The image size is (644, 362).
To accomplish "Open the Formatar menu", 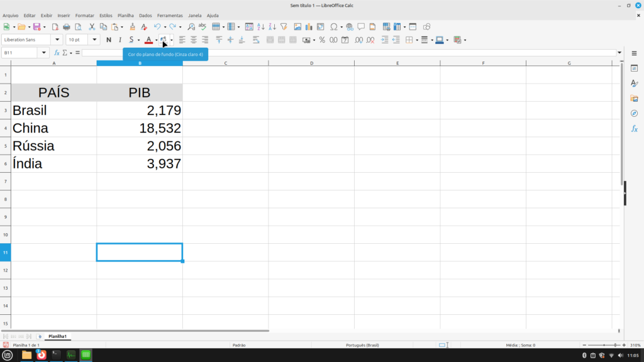I will pyautogui.click(x=84, y=15).
